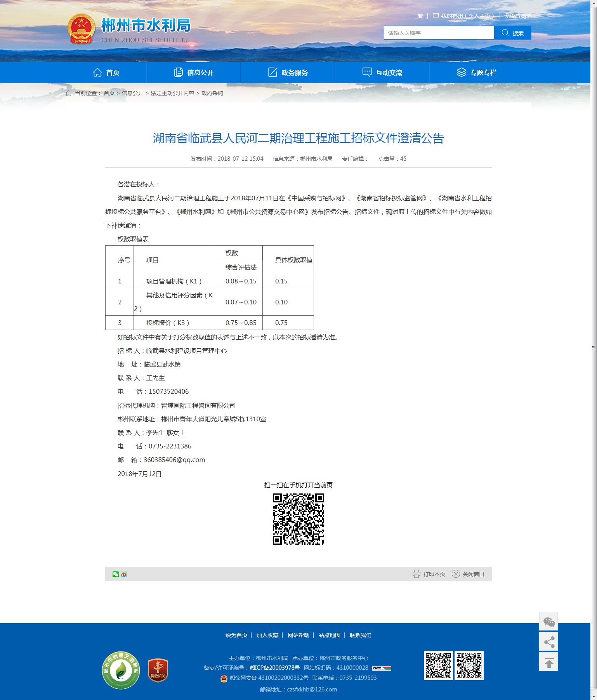597x700 pixels.
Task: Click the green 创建文明城市 badge
Action: click(x=121, y=670)
